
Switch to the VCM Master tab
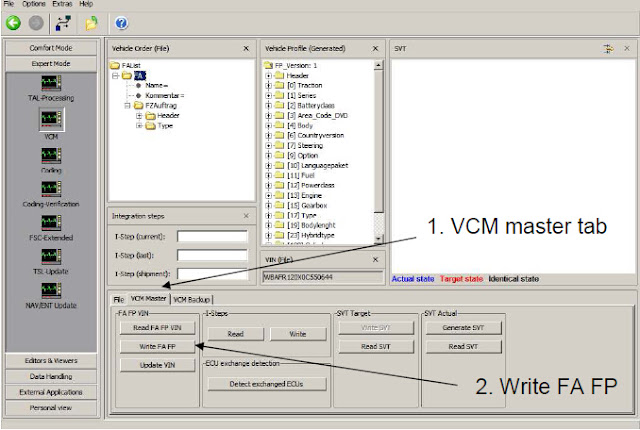(149, 299)
